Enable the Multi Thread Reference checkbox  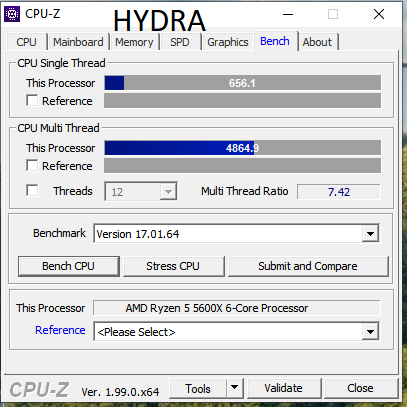32,165
